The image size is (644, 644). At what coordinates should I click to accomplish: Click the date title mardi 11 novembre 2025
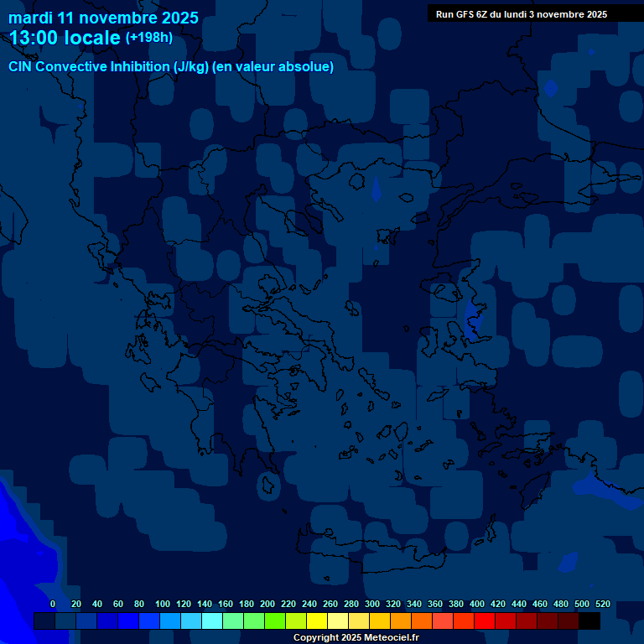click(x=103, y=18)
